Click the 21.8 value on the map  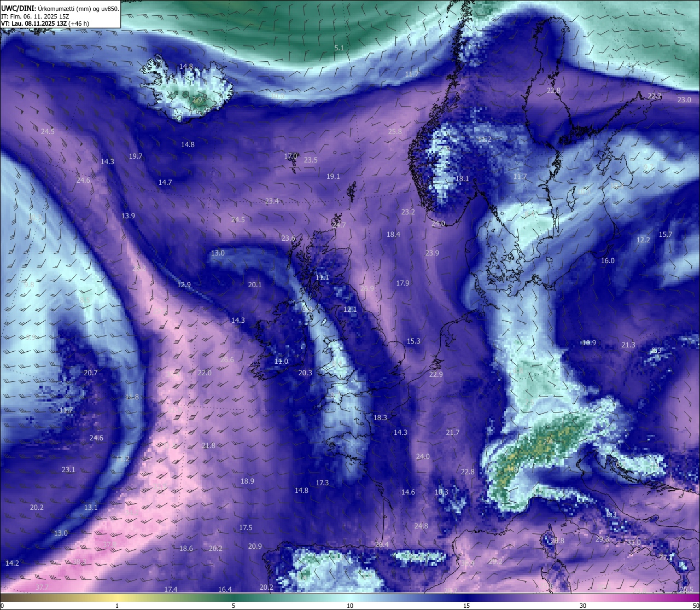tap(208, 445)
